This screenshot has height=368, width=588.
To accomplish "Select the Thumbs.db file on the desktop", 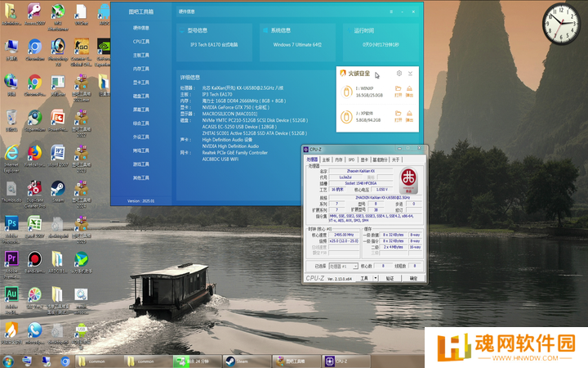I will (11, 191).
